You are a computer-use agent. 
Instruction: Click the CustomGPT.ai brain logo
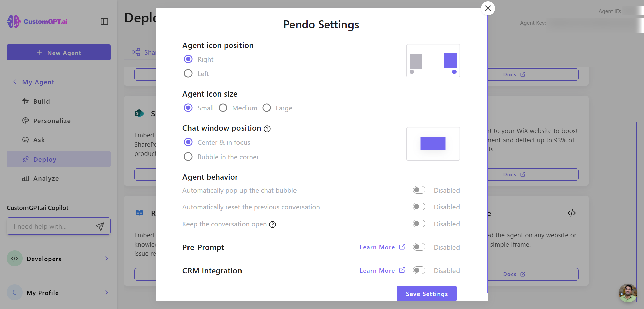click(14, 21)
